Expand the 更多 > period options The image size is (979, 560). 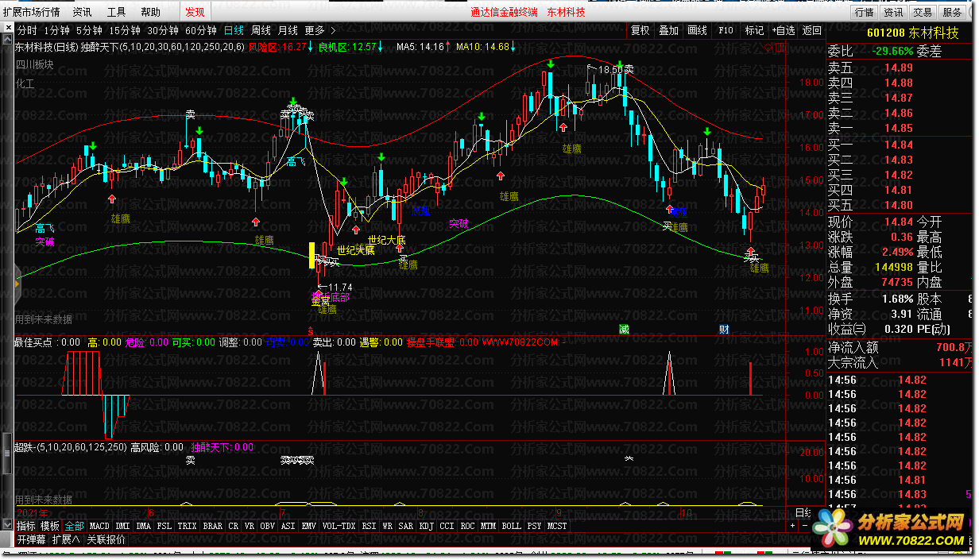click(x=319, y=31)
